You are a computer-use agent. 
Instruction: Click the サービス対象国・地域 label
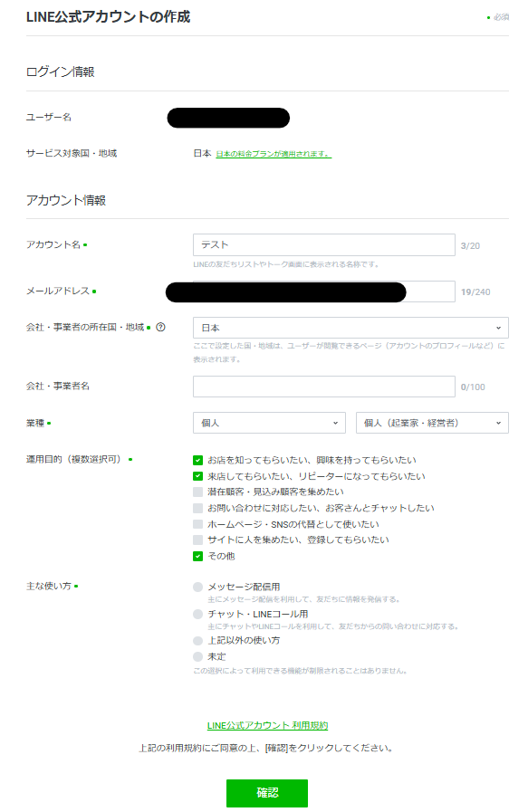coord(72,153)
